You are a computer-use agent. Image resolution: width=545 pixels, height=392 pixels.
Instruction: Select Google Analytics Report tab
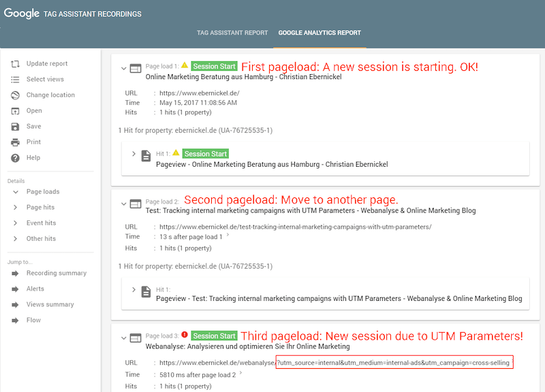click(x=320, y=33)
